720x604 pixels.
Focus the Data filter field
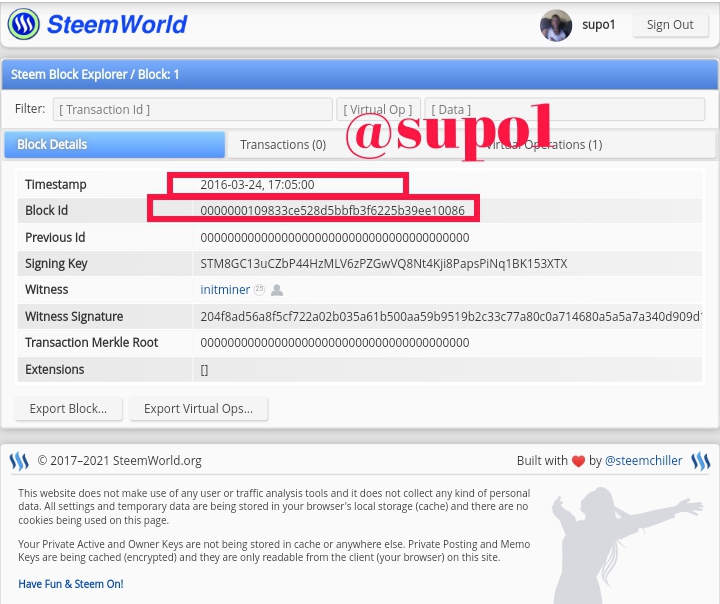coord(564,109)
